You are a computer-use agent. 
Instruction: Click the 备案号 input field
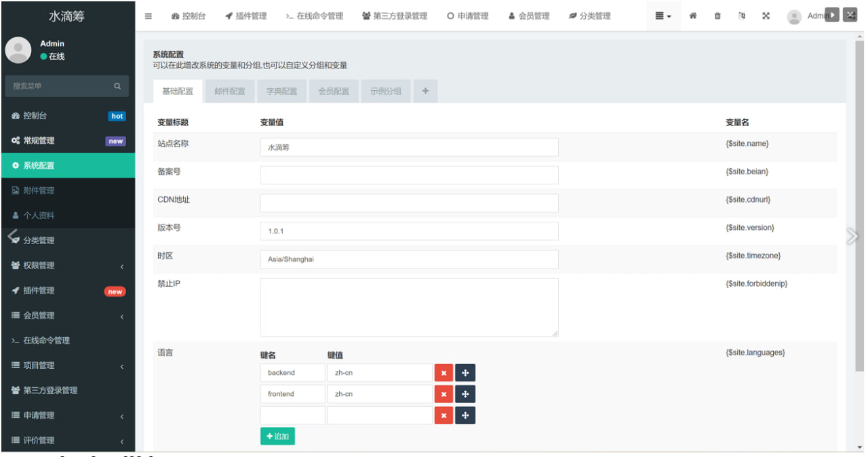(x=409, y=175)
